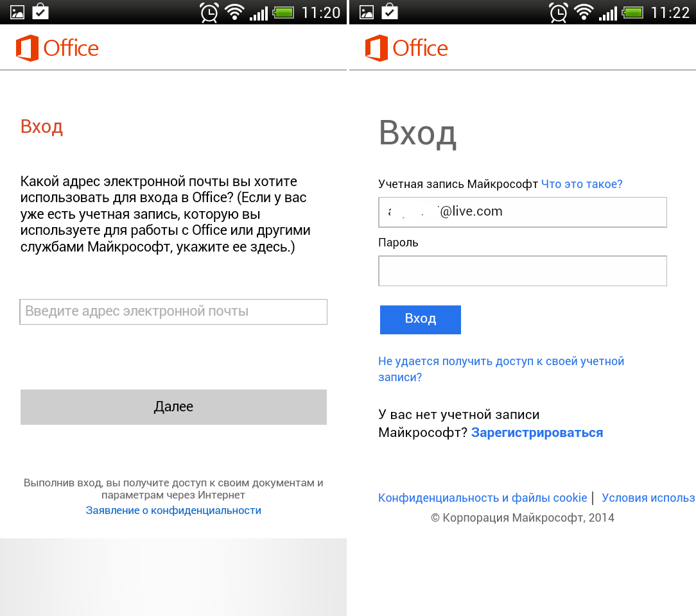Tap the 'Выполнив вход, вы получите доступ' note

pyautogui.click(x=173, y=489)
